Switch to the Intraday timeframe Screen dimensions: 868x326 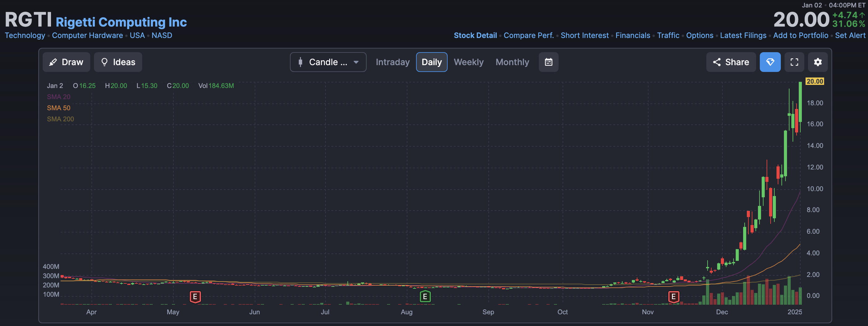point(393,62)
